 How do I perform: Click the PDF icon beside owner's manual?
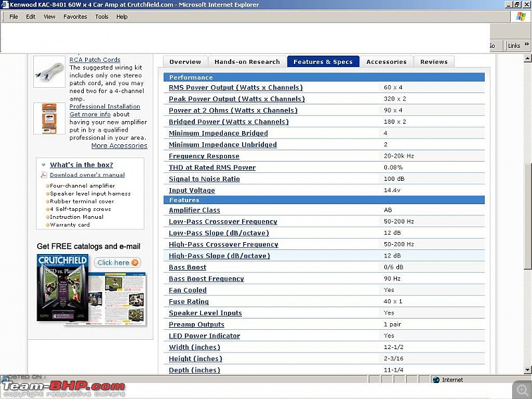coord(44,175)
